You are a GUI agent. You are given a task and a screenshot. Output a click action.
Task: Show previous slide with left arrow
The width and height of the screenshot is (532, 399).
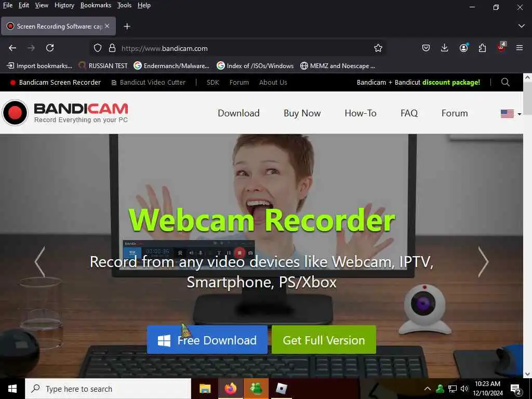pos(39,262)
